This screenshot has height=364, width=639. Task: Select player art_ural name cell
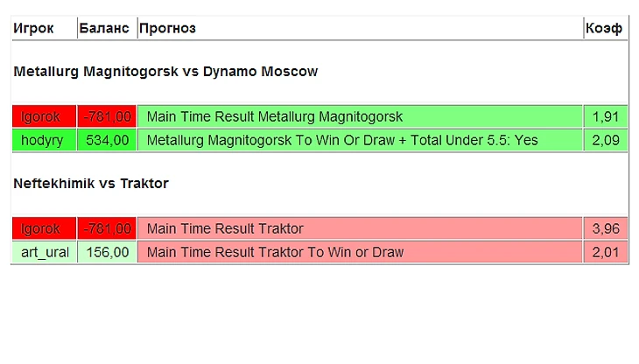(x=44, y=252)
